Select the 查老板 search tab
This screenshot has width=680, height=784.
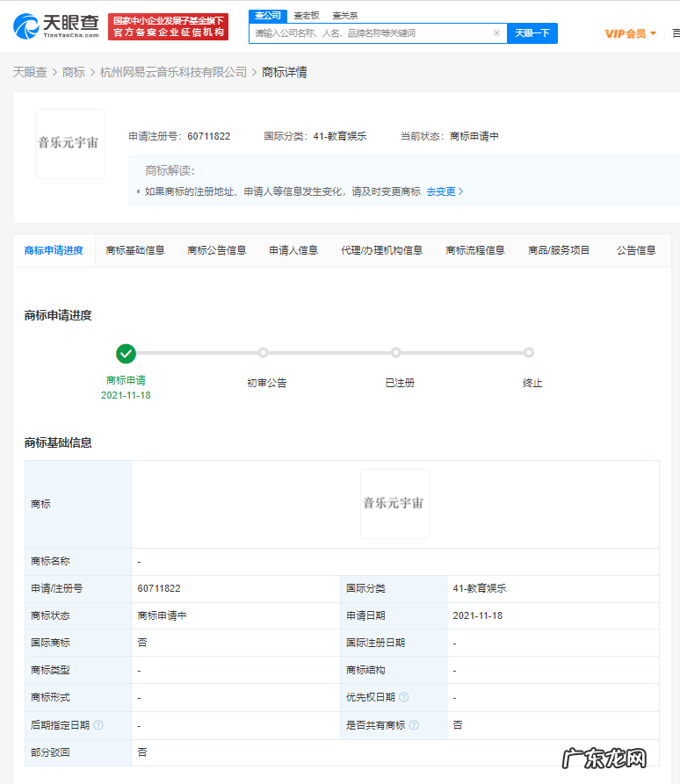307,16
